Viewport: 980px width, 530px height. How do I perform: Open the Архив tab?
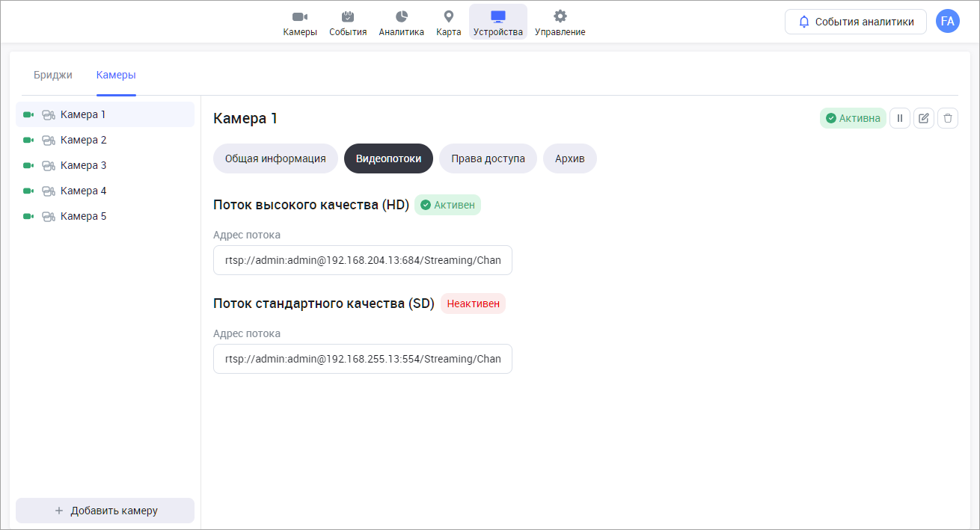[569, 158]
